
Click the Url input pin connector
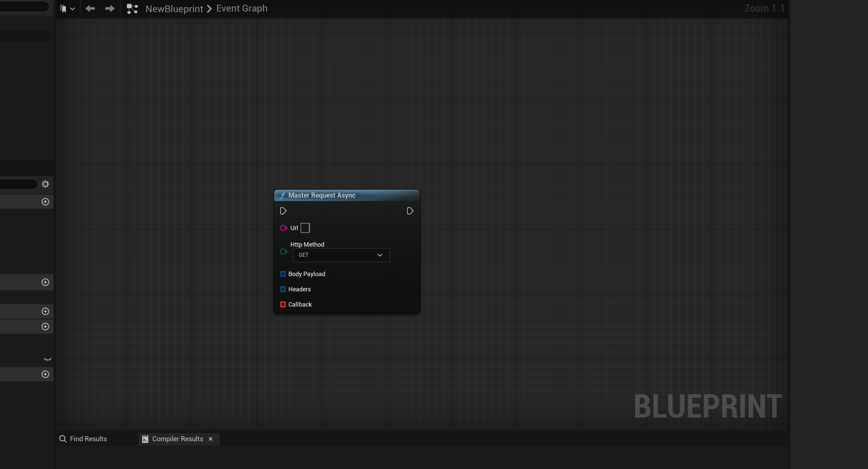click(283, 228)
